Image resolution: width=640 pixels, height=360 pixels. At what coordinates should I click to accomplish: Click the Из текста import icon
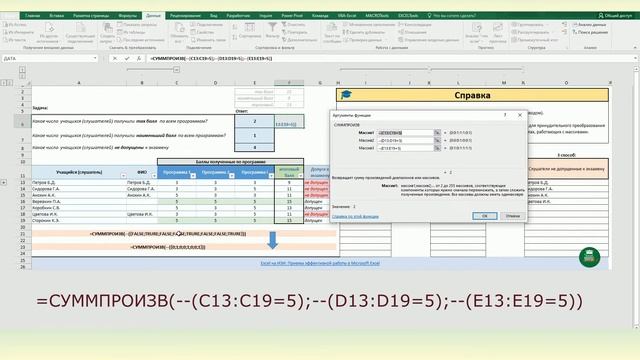pyautogui.click(x=14, y=40)
